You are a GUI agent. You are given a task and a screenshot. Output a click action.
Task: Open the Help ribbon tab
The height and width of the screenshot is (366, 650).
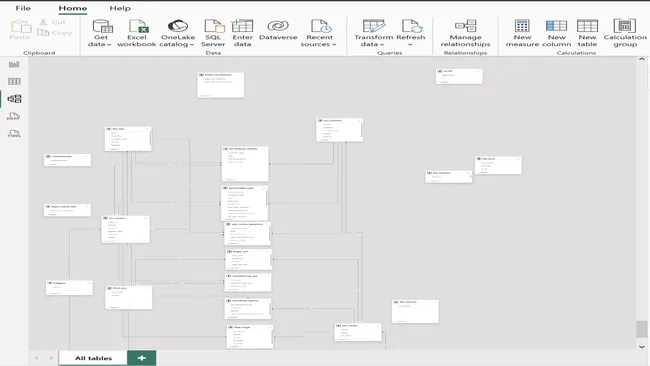(x=120, y=8)
